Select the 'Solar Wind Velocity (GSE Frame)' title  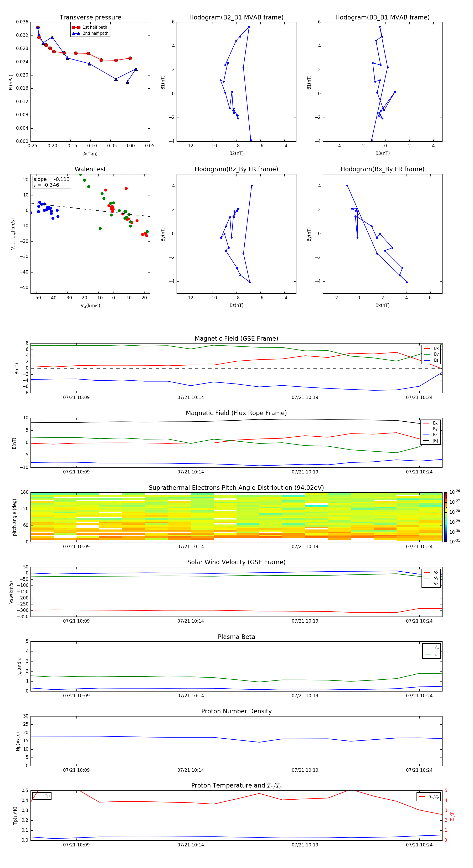(x=236, y=562)
